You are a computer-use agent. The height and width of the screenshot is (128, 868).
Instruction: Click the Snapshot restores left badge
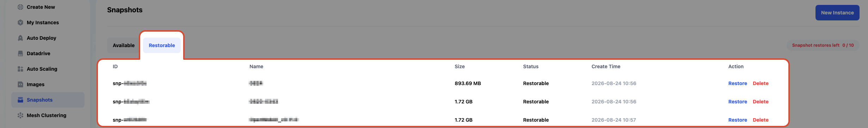coord(823,45)
